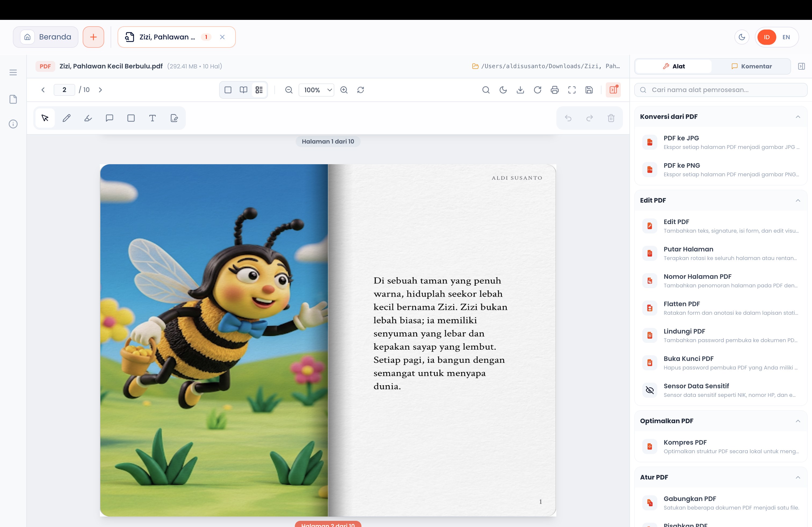Select the rectangle shape tool
Image resolution: width=812 pixels, height=527 pixels.
click(131, 118)
